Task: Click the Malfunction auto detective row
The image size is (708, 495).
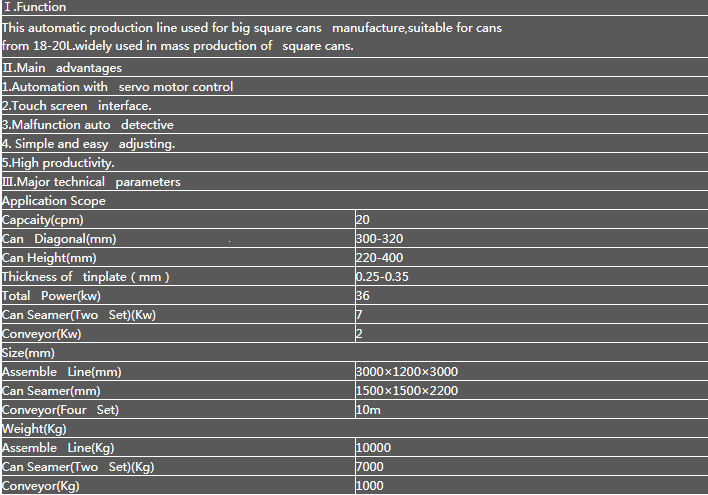Action: [x=354, y=124]
